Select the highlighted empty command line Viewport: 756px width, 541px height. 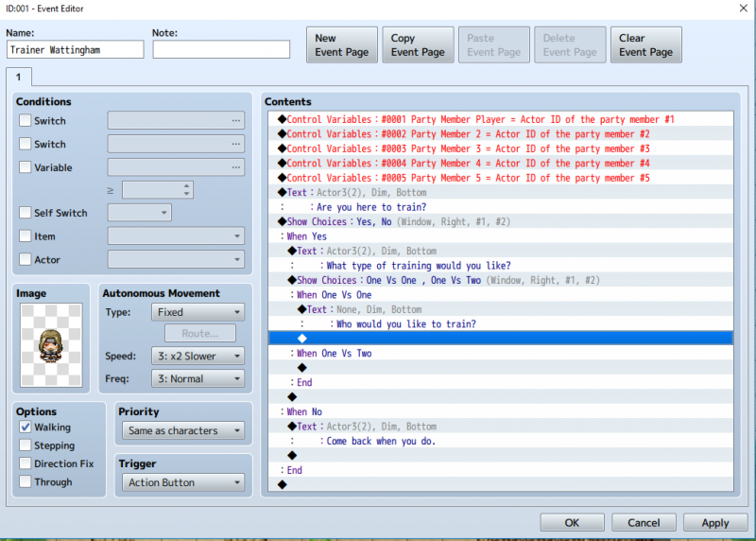click(x=501, y=339)
